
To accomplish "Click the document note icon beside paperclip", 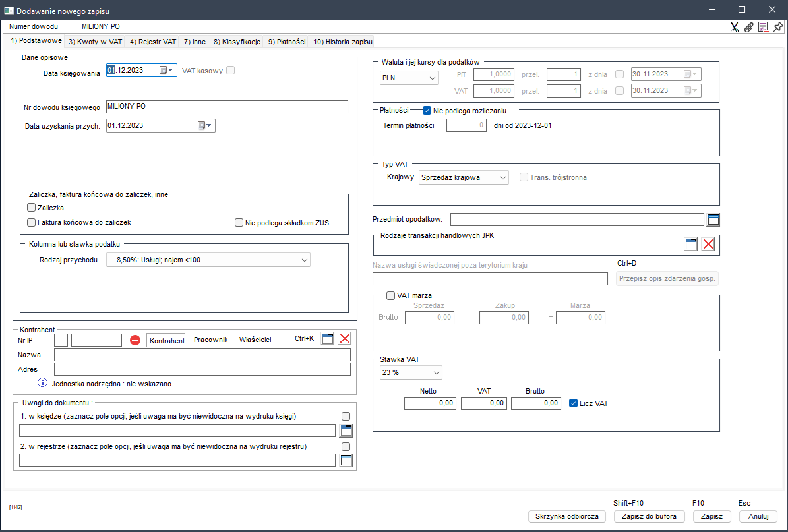I will [x=764, y=27].
